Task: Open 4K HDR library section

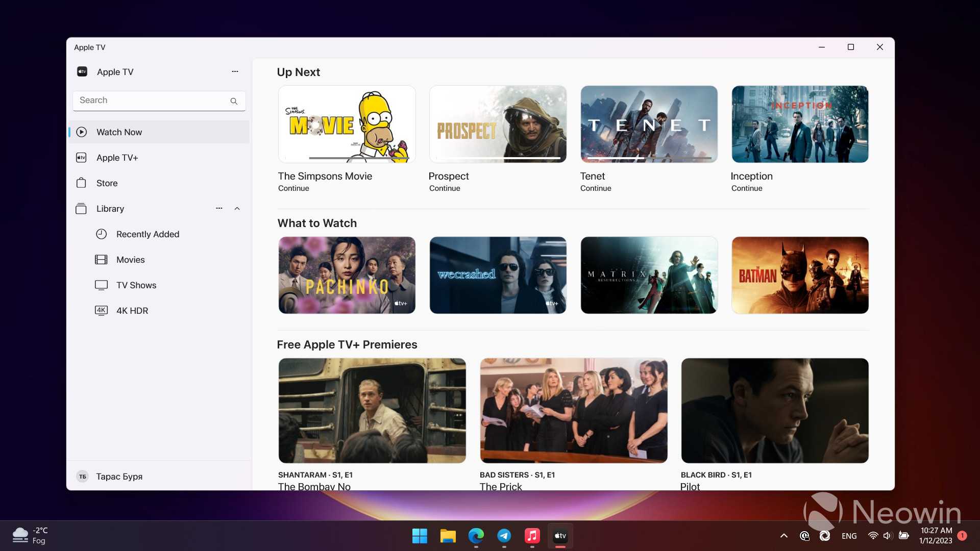Action: click(159, 311)
